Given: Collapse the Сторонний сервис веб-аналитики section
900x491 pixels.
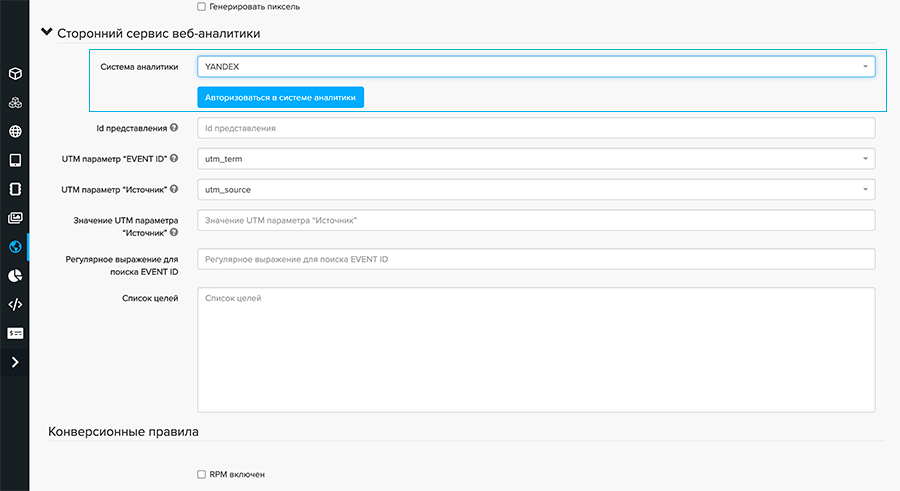Looking at the screenshot, I should point(46,33).
